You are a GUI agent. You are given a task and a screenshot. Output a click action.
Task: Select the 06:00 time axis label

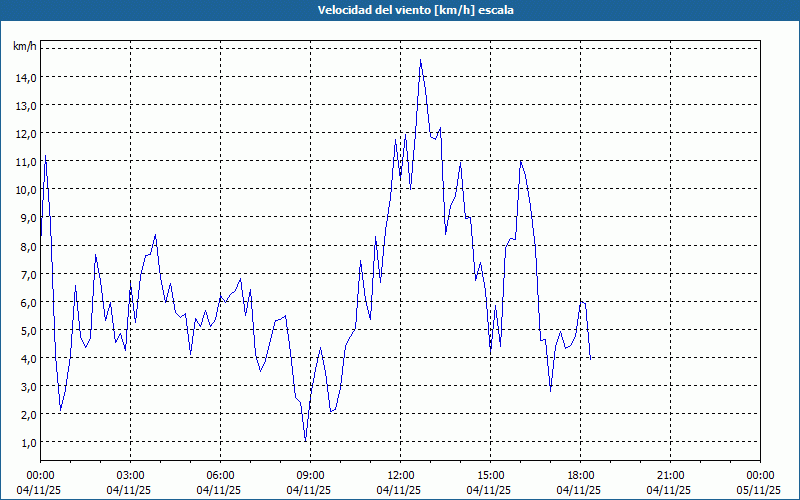coord(220,475)
